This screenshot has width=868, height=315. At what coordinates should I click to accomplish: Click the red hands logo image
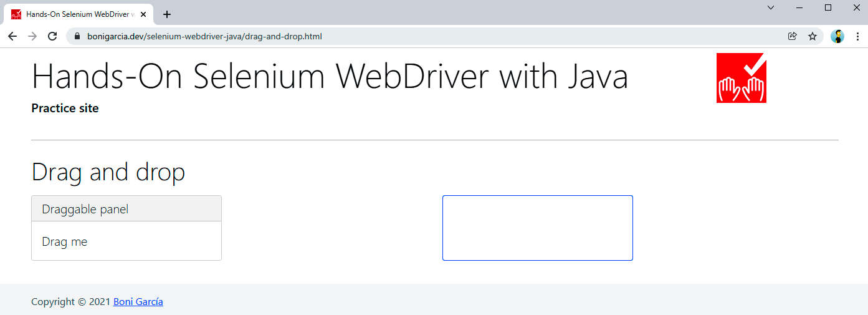click(741, 78)
